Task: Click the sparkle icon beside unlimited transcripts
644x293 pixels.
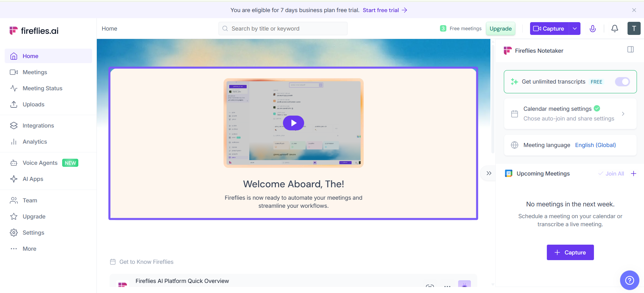Action: 514,82
